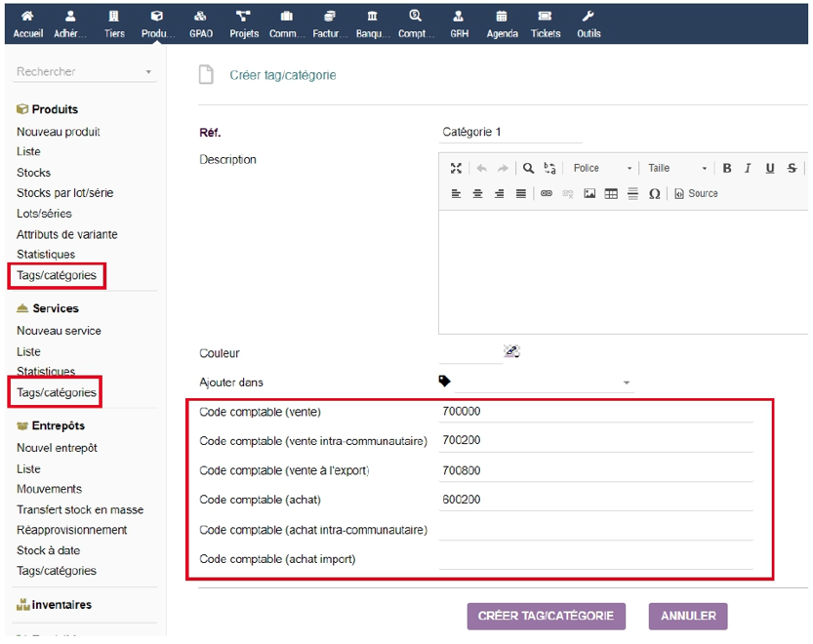Insert a special character (Omega)
813x644 pixels.
(654, 193)
